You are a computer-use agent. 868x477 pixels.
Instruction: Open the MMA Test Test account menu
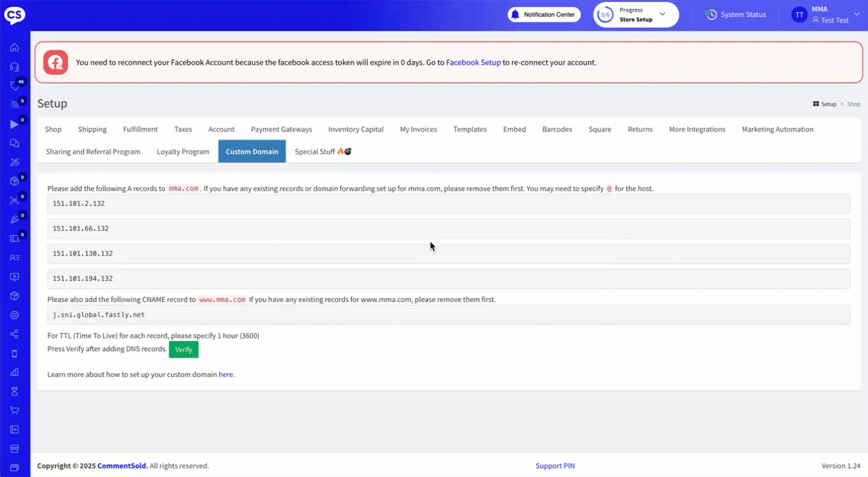coord(828,15)
